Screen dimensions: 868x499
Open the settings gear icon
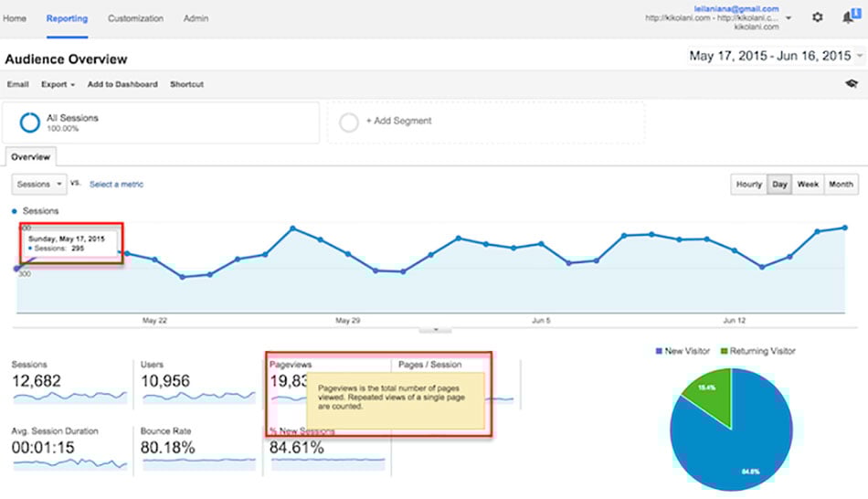817,17
